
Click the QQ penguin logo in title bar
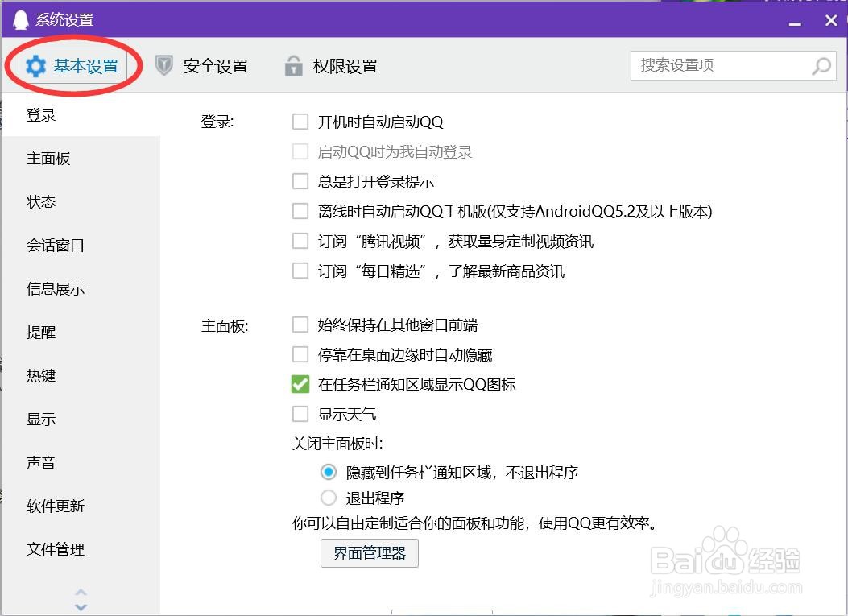coord(21,20)
